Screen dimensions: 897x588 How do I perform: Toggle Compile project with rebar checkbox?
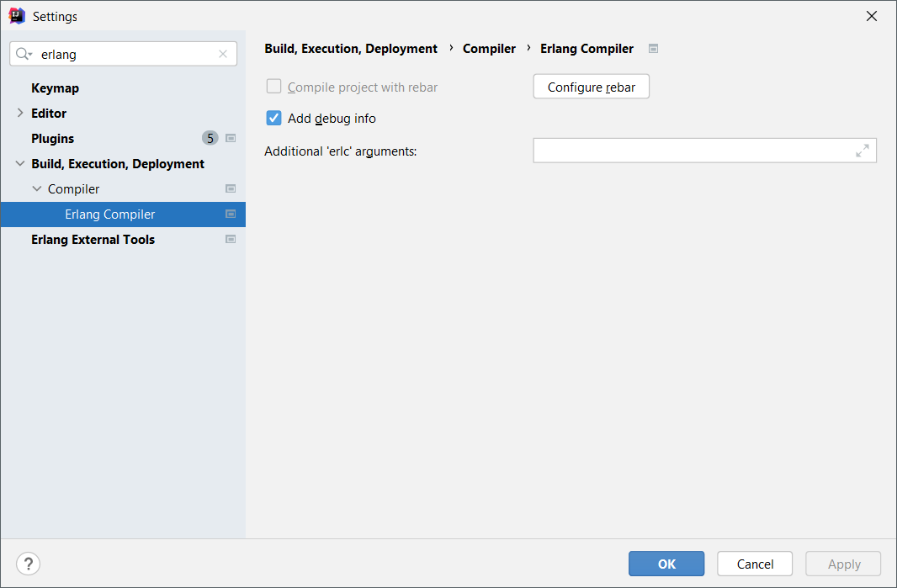tap(273, 87)
